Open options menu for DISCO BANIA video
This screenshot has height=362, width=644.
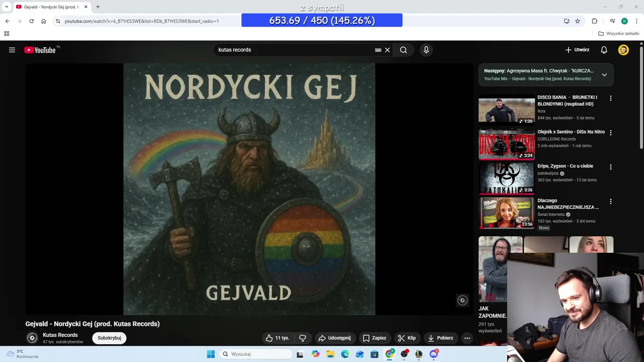(611, 99)
